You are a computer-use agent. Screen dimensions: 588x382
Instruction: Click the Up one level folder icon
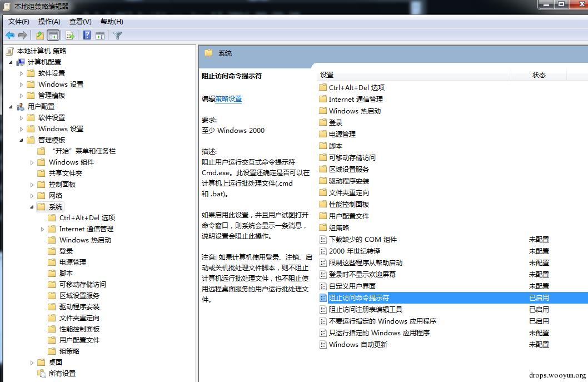pos(39,34)
